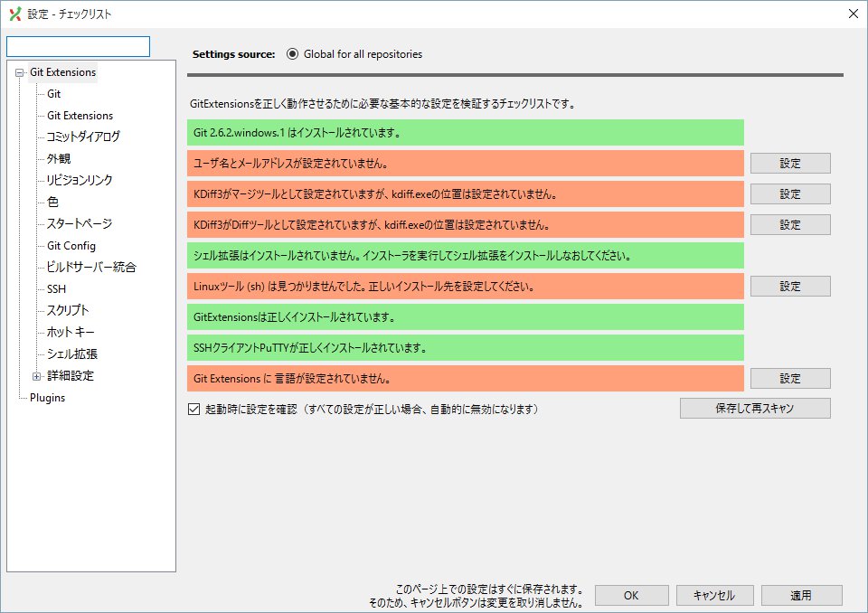Toggle the 起動時に設定を確認 checkbox

(193, 409)
